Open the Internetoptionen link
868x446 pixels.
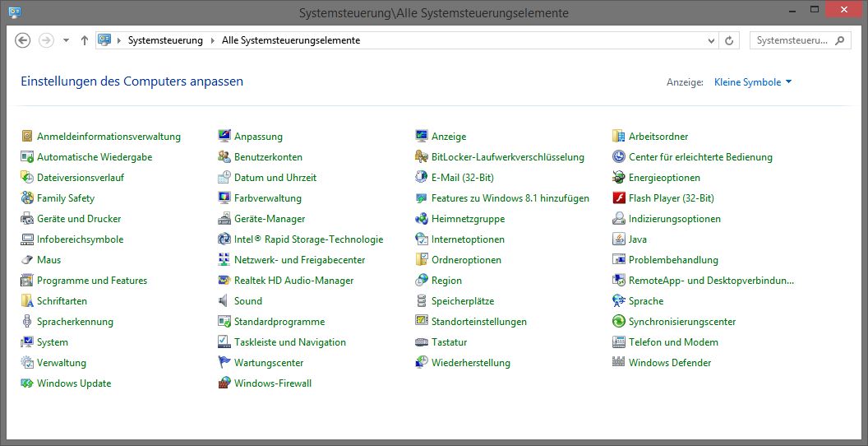coord(468,239)
